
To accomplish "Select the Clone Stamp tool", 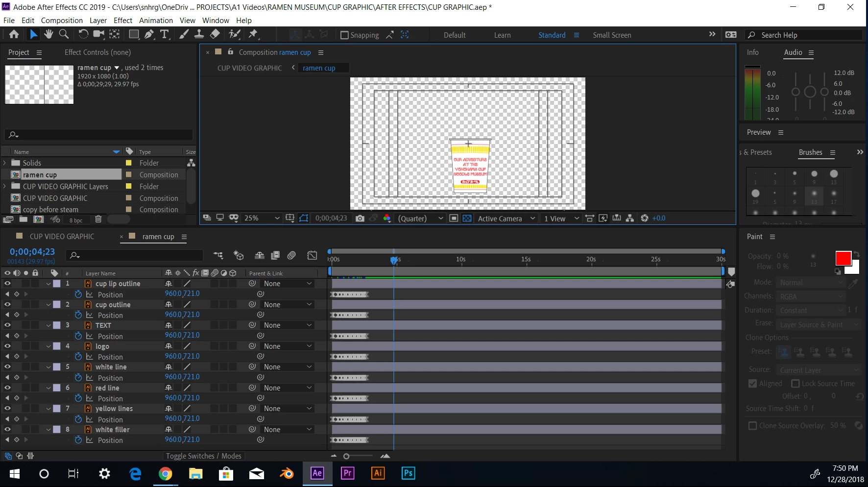I will pos(199,34).
